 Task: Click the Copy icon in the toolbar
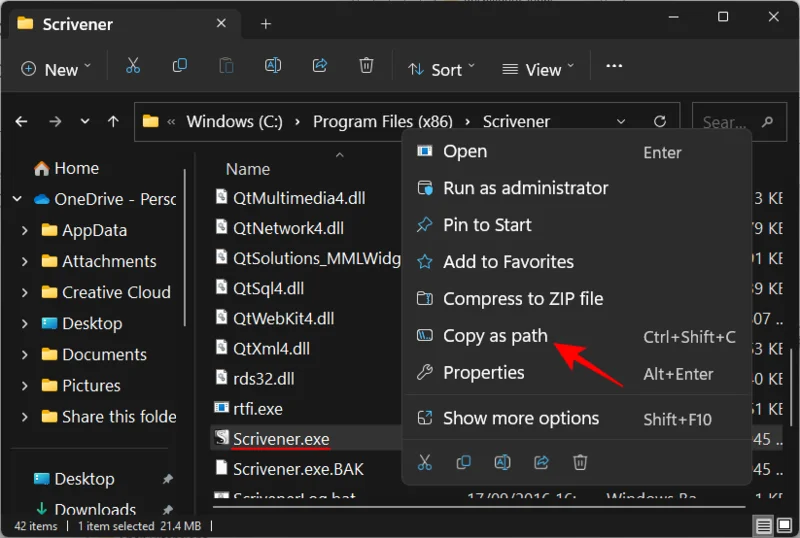[x=180, y=66]
